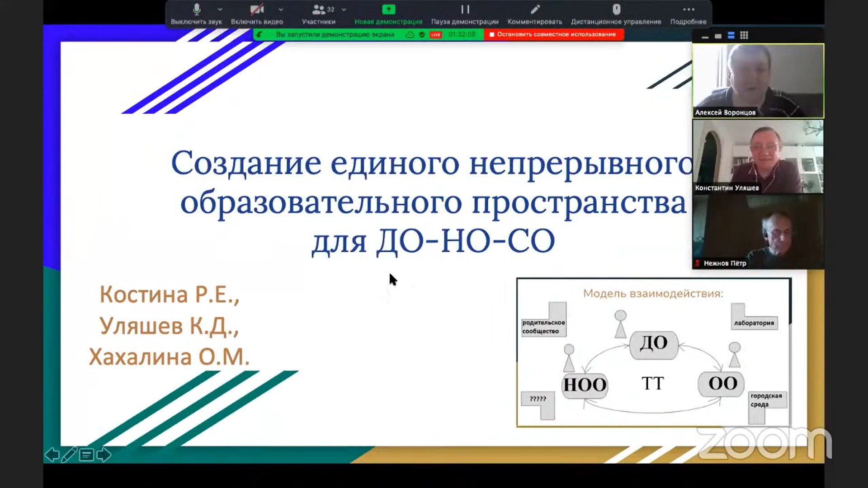Open speaker notes icon beside slide arrows
Viewport: 868px width, 488px height.
click(86, 455)
